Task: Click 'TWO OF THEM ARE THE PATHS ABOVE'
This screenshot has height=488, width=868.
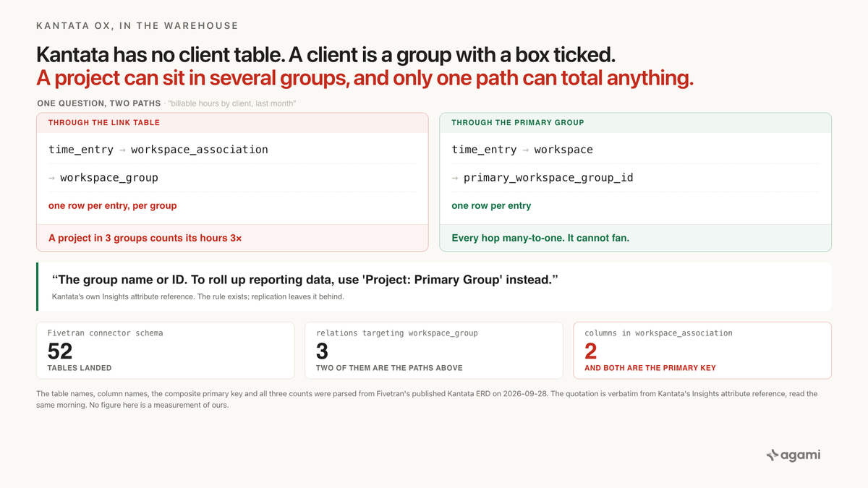Action: point(389,368)
